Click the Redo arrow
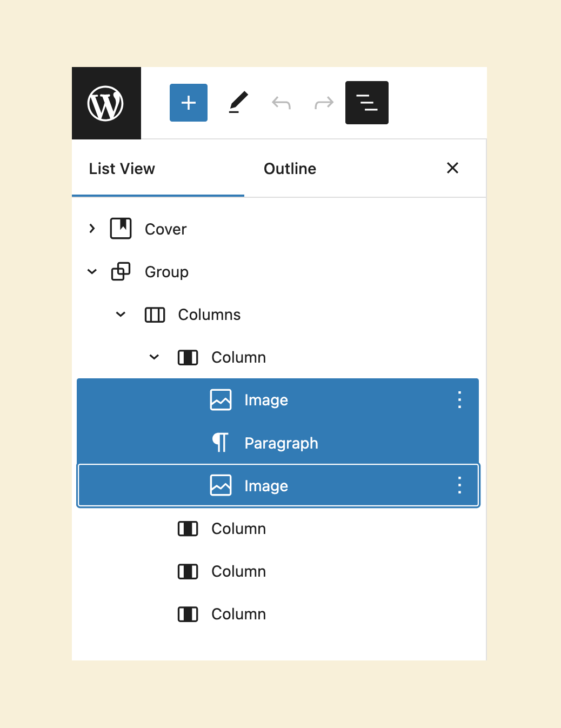561x728 pixels. click(324, 103)
